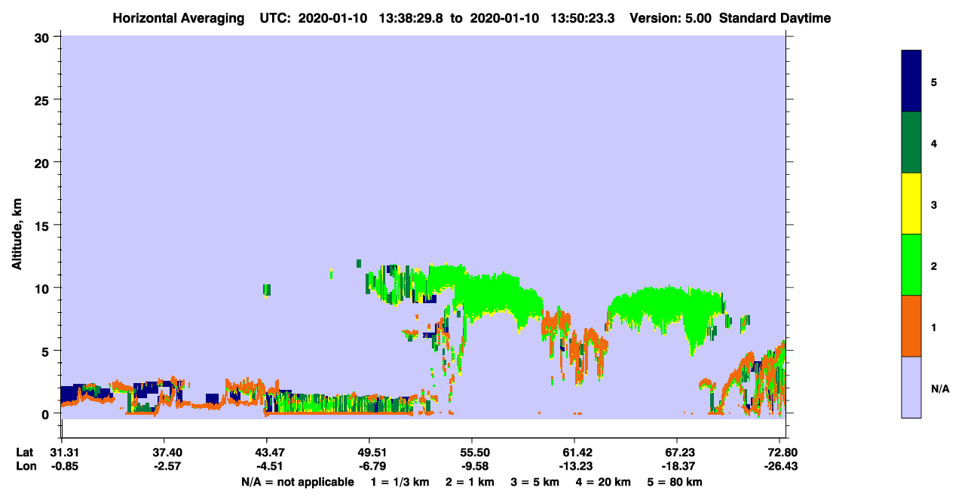
Task: Click the longitude value -13.23
Action: (574, 466)
